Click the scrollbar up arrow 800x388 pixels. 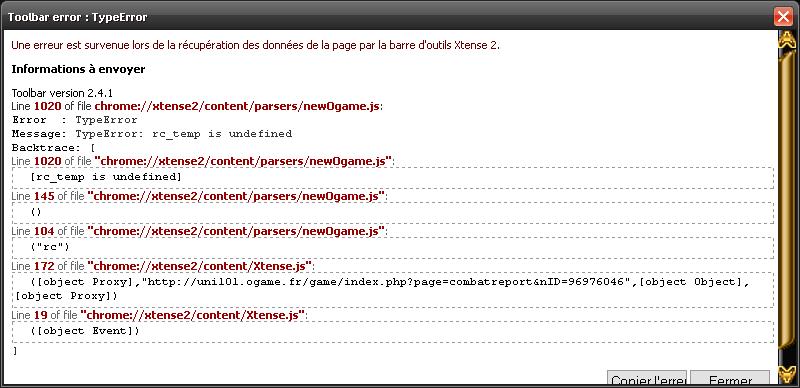click(x=786, y=40)
